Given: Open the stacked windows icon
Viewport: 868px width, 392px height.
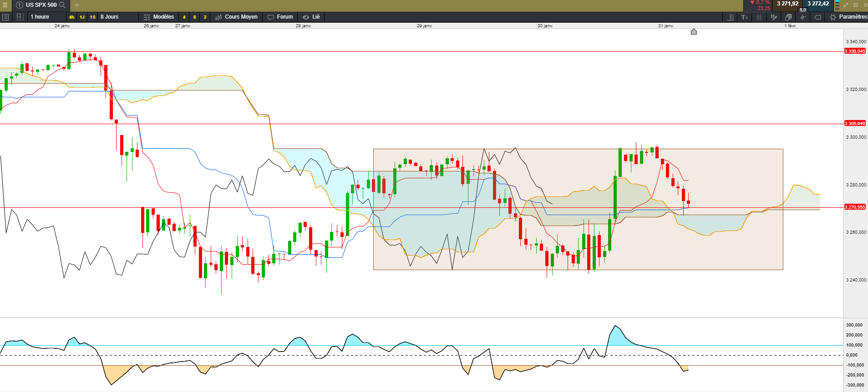Looking at the screenshot, I should tap(788, 17).
